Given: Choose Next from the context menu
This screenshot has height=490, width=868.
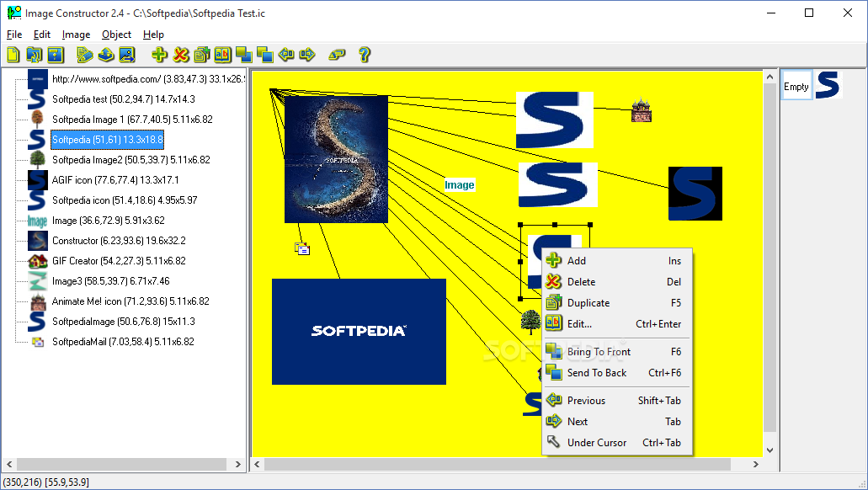Looking at the screenshot, I should 616,421.
